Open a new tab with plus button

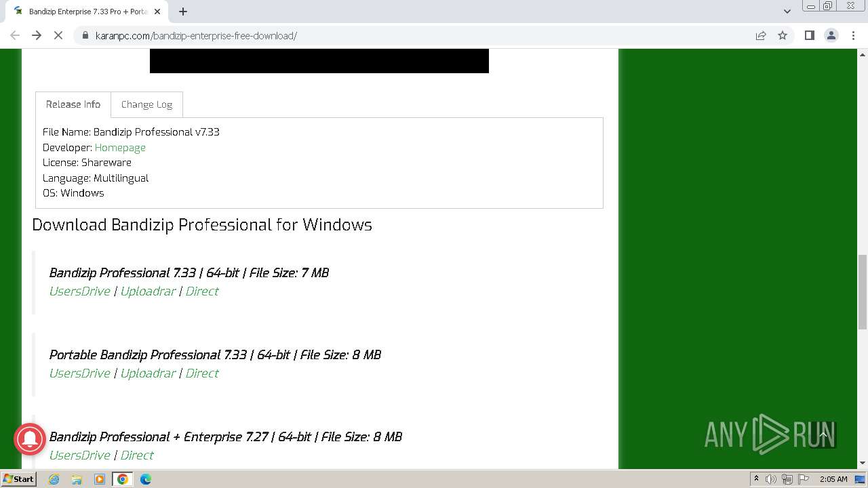point(183,12)
